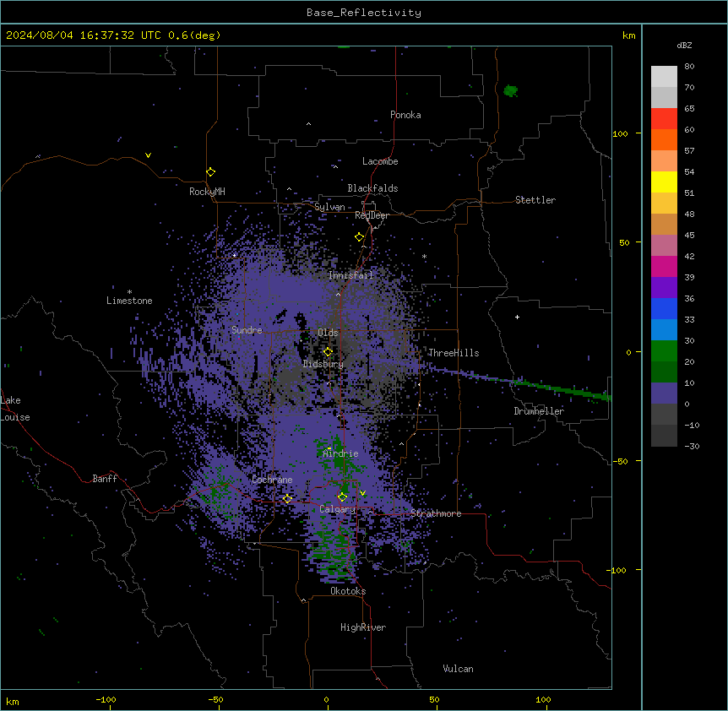Click the Lacombe city label
The height and width of the screenshot is (711, 728).
[380, 161]
